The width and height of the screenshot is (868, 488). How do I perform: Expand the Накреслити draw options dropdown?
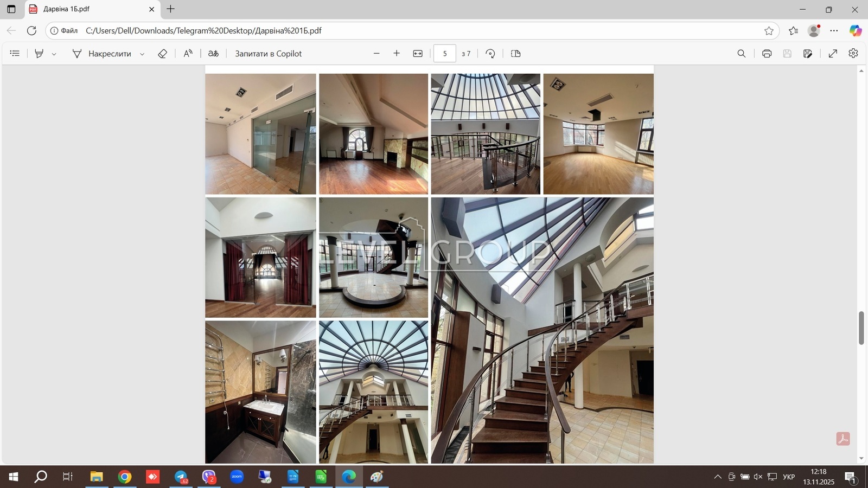click(x=142, y=54)
